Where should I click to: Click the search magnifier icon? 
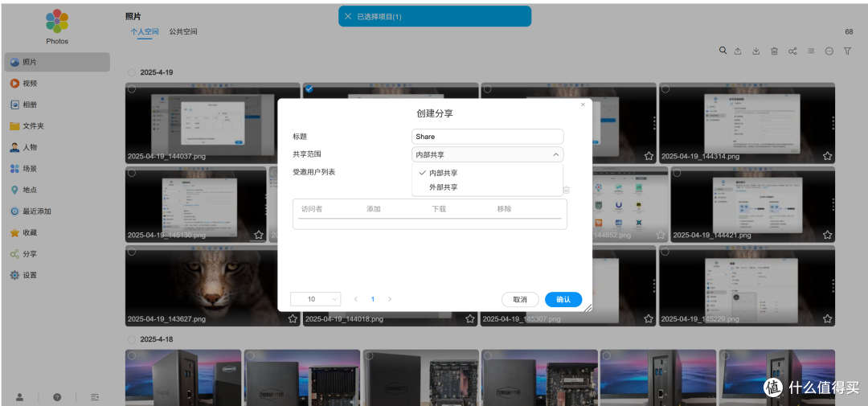[x=723, y=51]
